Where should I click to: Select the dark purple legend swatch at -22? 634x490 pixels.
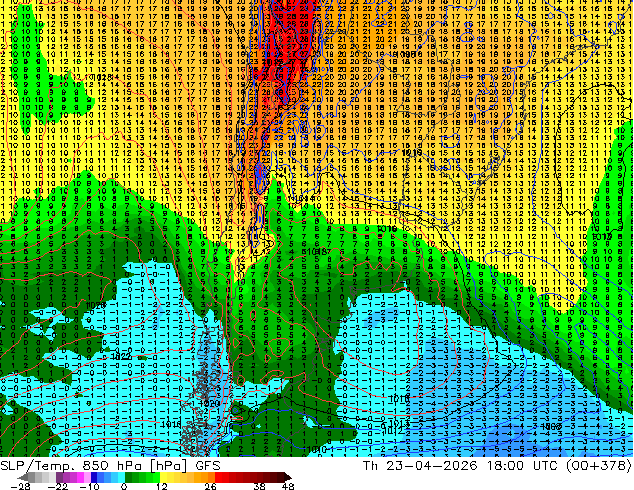click(x=59, y=477)
